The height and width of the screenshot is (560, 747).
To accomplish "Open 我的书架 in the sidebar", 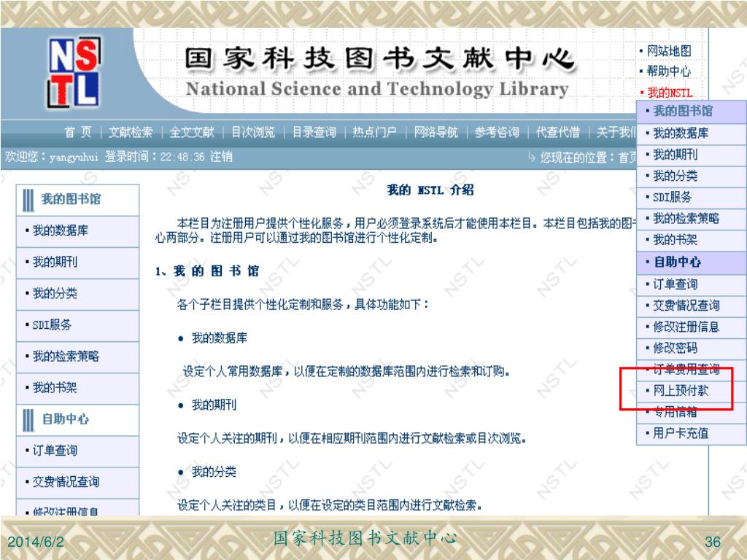I will point(77,388).
